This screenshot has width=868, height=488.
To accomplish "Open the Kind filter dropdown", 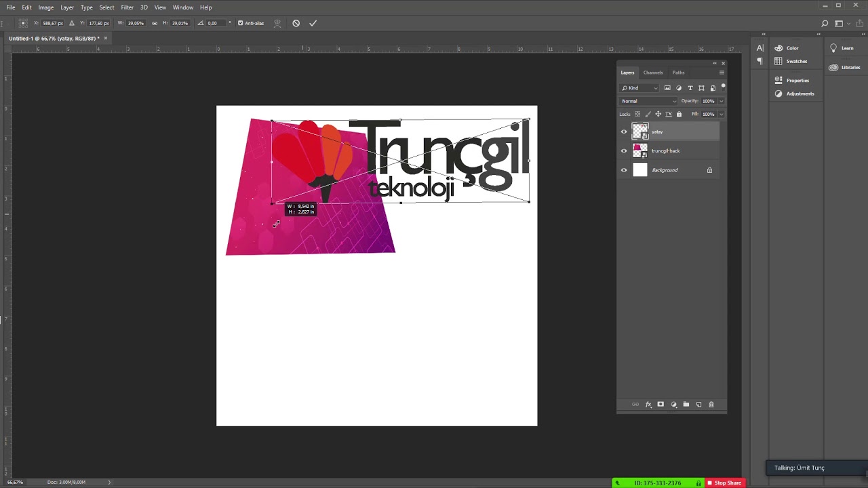I will point(639,88).
